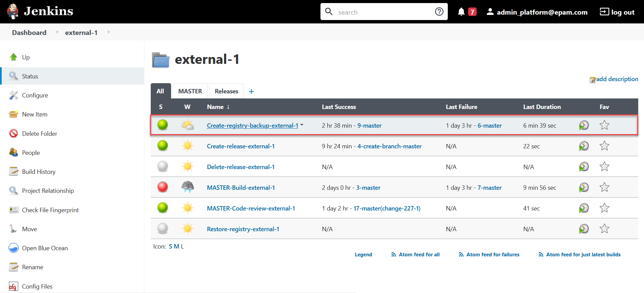Switch to the Releases tab

226,91
